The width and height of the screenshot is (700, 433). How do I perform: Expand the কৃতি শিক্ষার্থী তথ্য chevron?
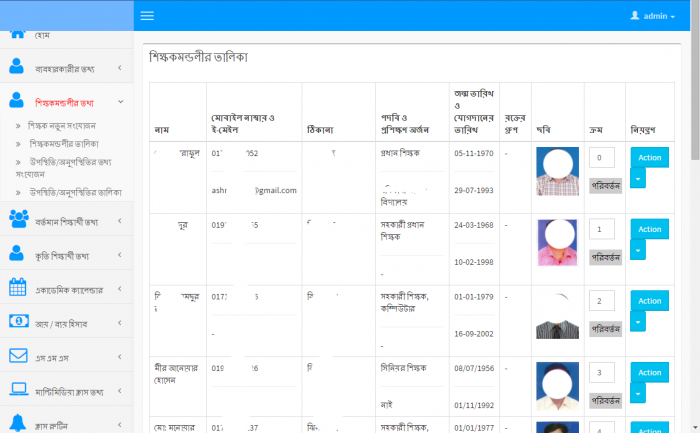(120, 255)
